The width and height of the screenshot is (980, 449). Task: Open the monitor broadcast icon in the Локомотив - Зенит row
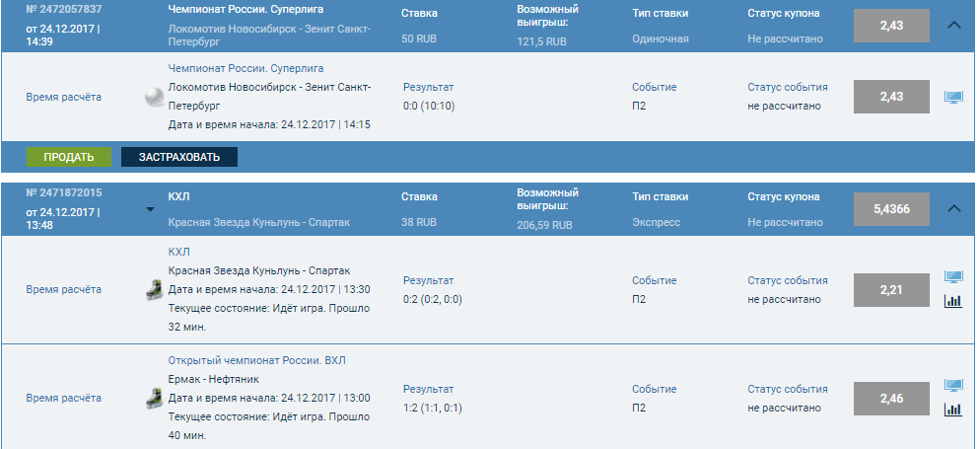coord(953,97)
